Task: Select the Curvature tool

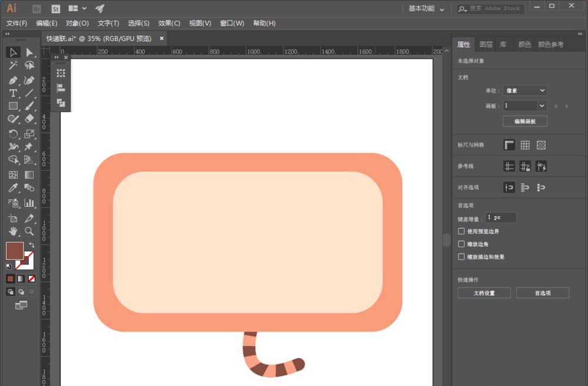Action: click(x=29, y=80)
